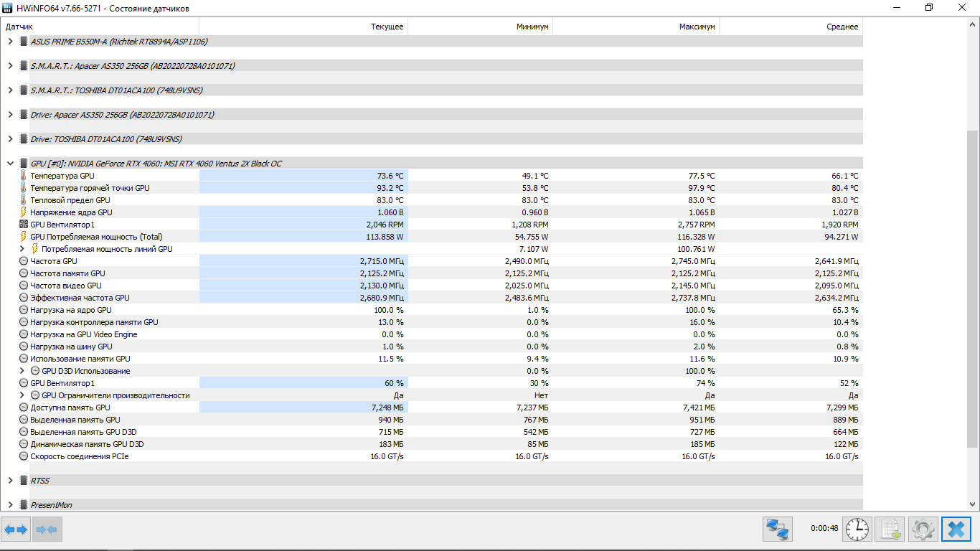Click the expand-columns left-right arrows button
The width and height of the screenshot is (980, 551).
pos(16,529)
